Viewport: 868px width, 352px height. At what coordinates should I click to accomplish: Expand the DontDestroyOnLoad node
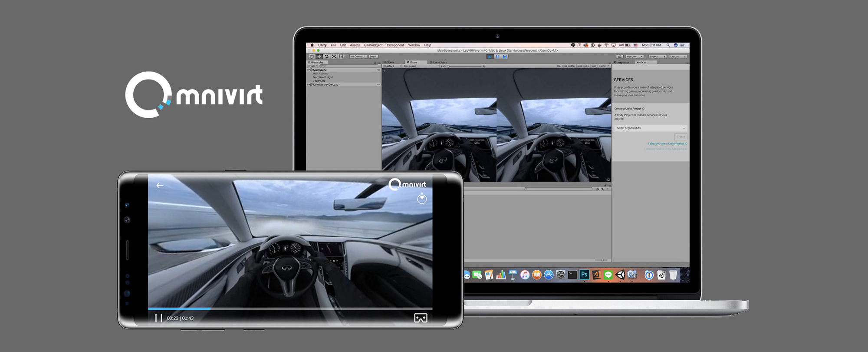308,84
